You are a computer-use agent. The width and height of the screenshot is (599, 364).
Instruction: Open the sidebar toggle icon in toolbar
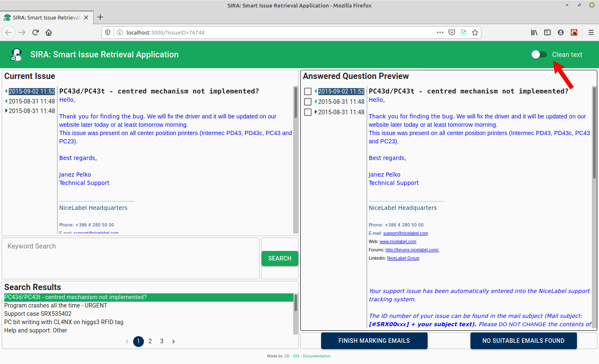(547, 32)
